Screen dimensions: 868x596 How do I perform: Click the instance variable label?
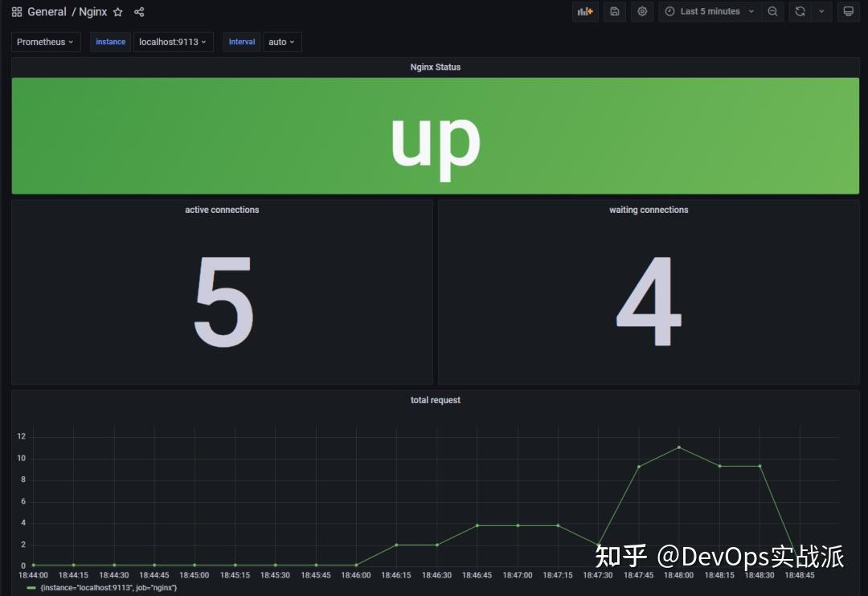click(x=111, y=42)
